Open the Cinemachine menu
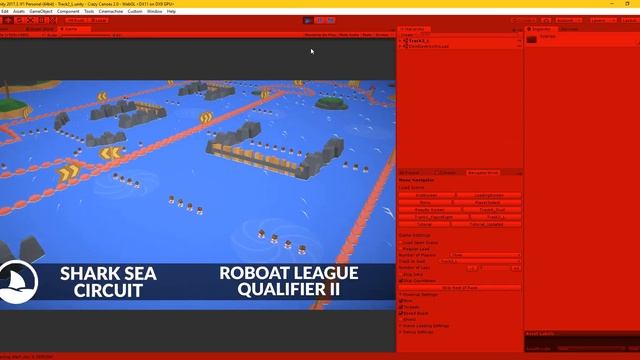Screen dimensions: 640x360 111,11
